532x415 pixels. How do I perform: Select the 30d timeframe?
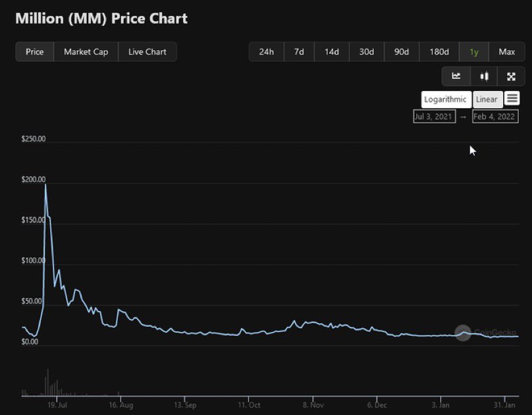tap(367, 51)
